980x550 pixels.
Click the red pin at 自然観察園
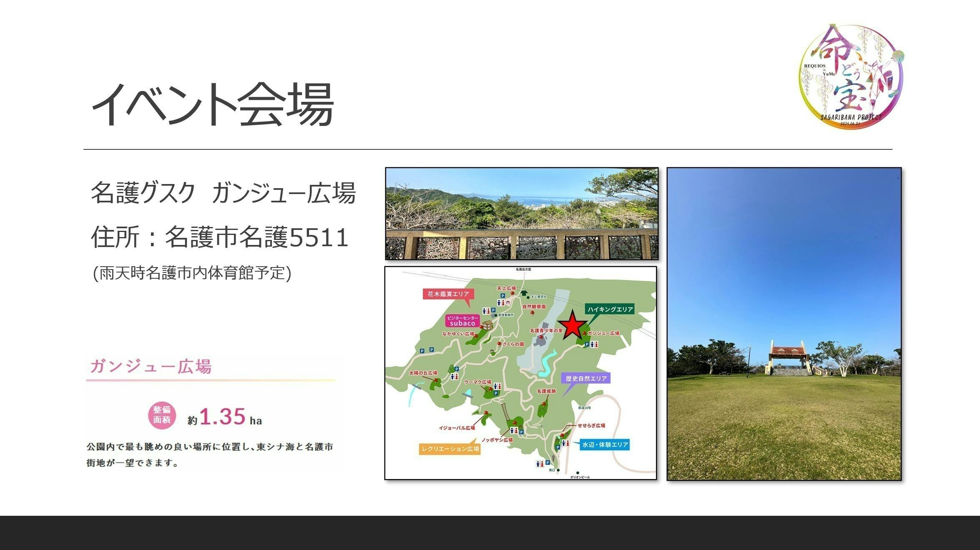533,313
